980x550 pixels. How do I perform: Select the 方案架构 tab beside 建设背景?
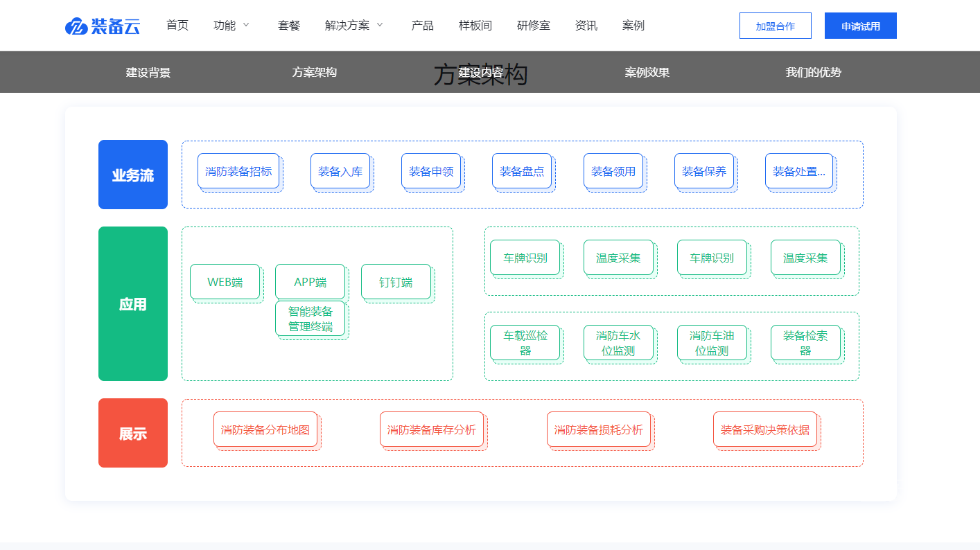(315, 72)
